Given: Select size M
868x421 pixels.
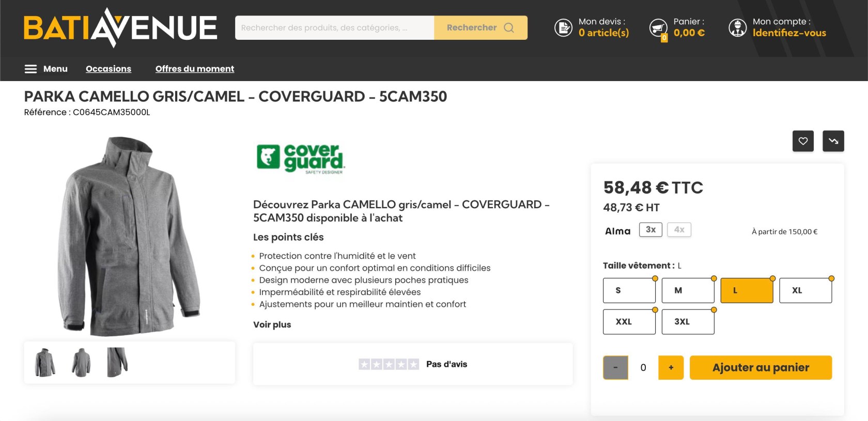Looking at the screenshot, I should 688,290.
